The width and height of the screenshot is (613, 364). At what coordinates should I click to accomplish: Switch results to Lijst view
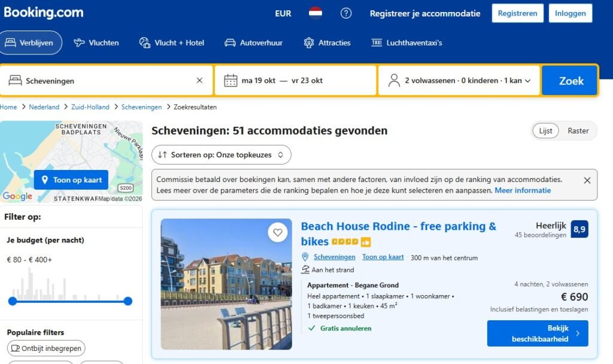545,131
